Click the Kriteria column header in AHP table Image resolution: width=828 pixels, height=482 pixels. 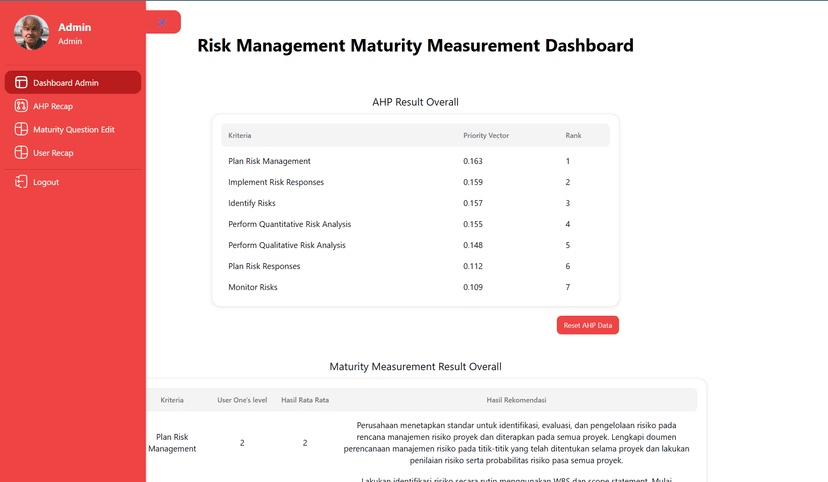pos(240,135)
